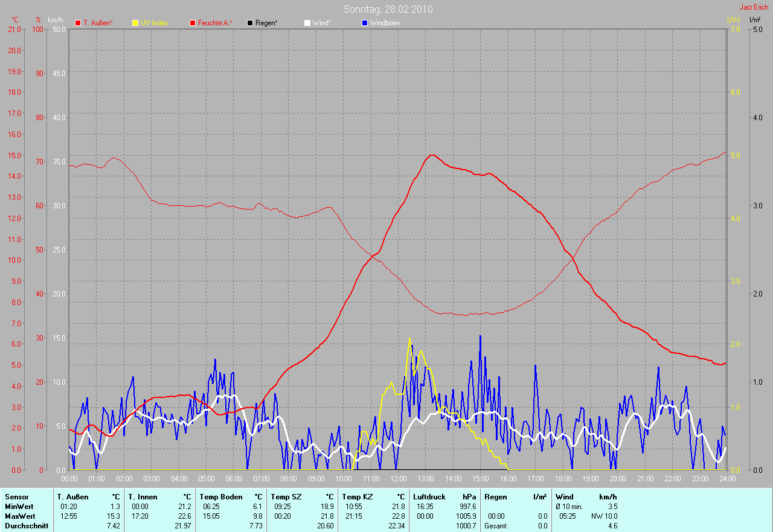Select the Temp KZ maximum value 22.8
773x532 pixels.
(397, 516)
